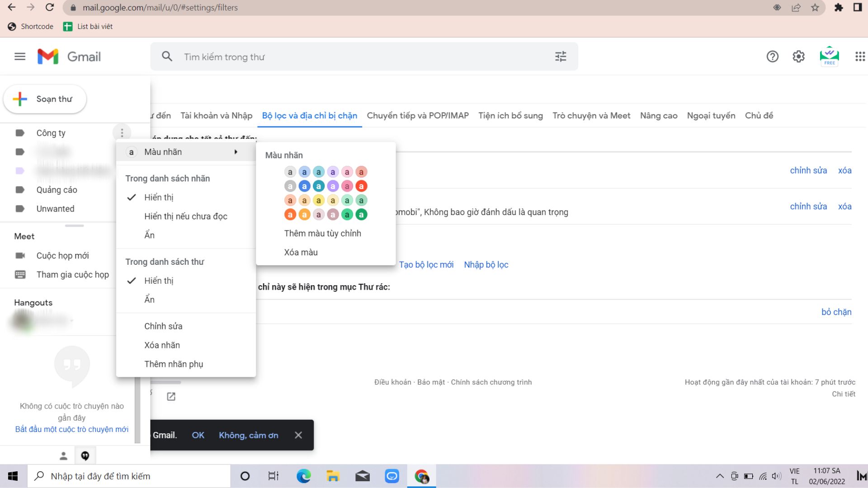This screenshot has height=488, width=868.
Task: Click the three-dot menu beside Công ty
Action: coord(122,133)
